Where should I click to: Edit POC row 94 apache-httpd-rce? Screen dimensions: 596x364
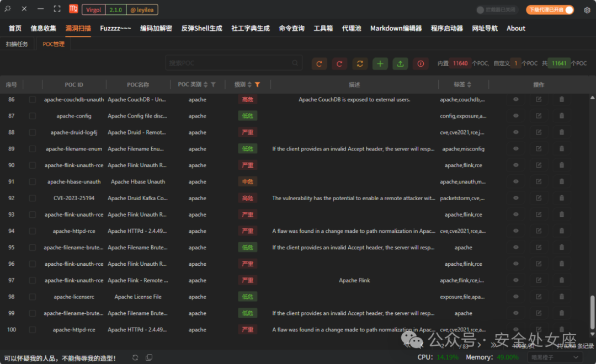point(539,231)
